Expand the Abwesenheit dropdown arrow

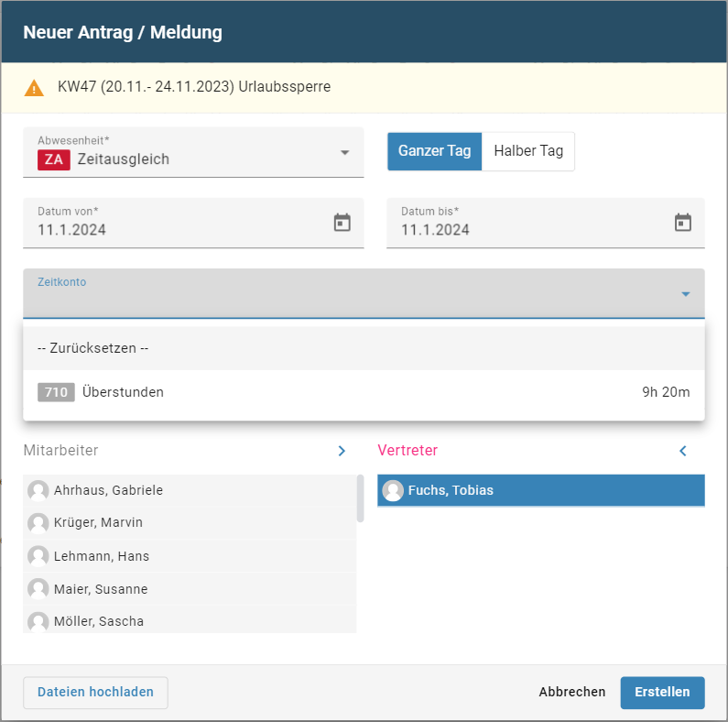pos(345,153)
